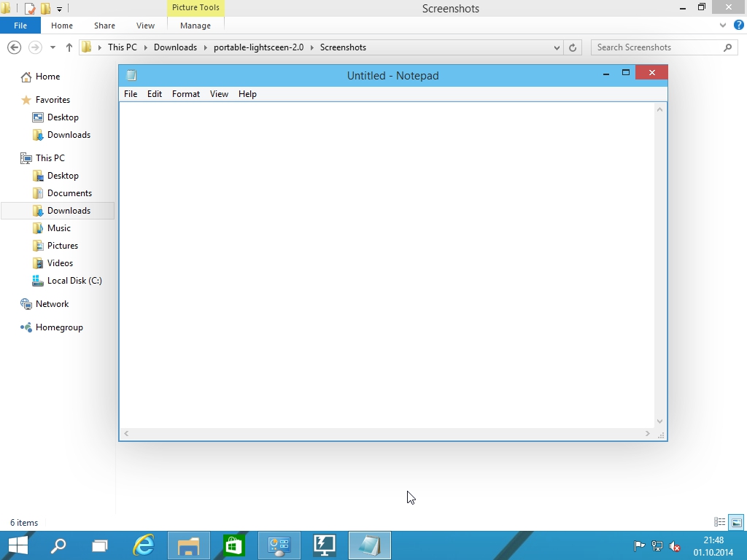Click the New Folder icon in quick access toolbar
Viewport: 747px width, 560px height.
(45, 9)
